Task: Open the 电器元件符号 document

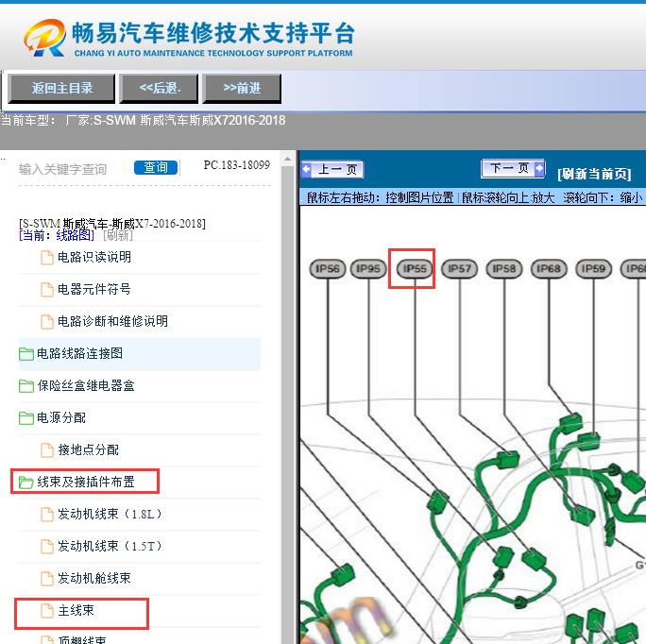Action: tap(94, 289)
